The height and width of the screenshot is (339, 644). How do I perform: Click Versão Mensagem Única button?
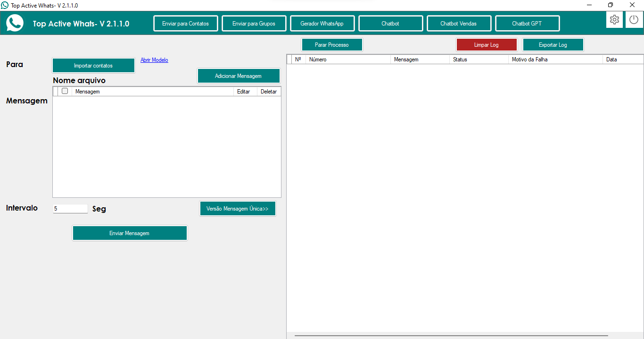[238, 209]
